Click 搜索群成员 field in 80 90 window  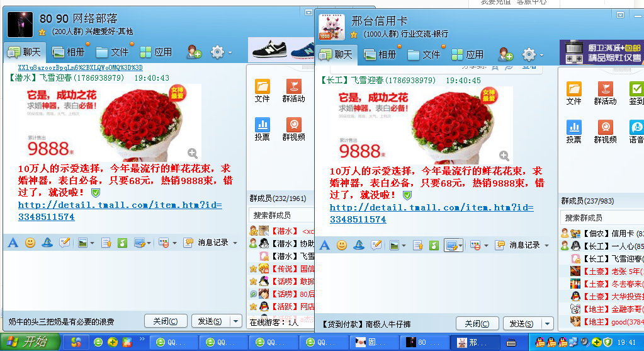point(281,215)
